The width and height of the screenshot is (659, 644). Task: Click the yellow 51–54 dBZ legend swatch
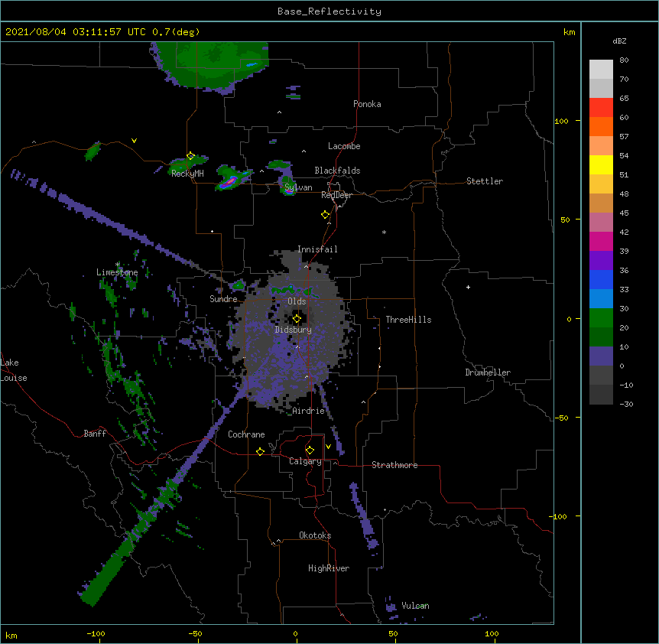tap(601, 164)
